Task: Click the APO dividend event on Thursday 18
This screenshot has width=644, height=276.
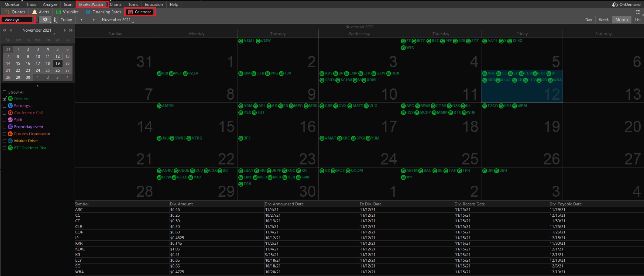Action: tap(408, 106)
